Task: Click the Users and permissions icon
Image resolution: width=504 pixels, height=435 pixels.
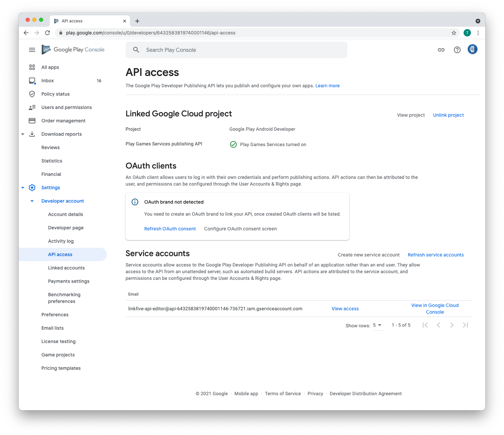Action: coord(32,107)
